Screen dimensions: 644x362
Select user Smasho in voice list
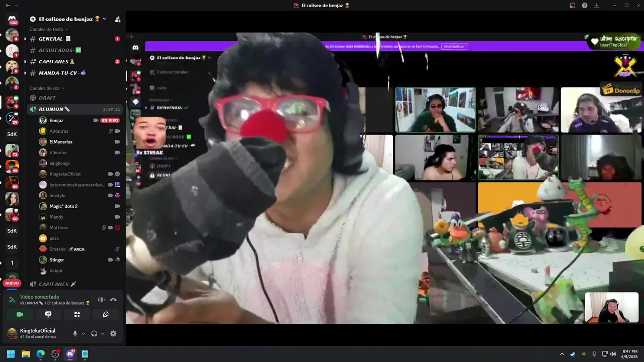[79, 249]
